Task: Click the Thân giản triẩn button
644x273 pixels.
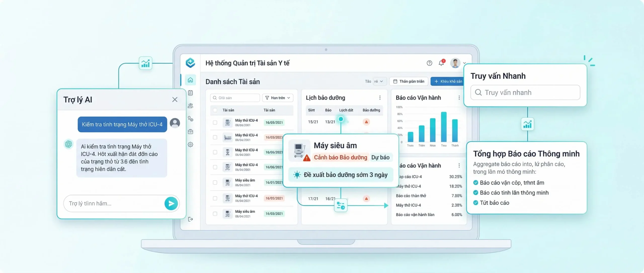Action: (409, 81)
